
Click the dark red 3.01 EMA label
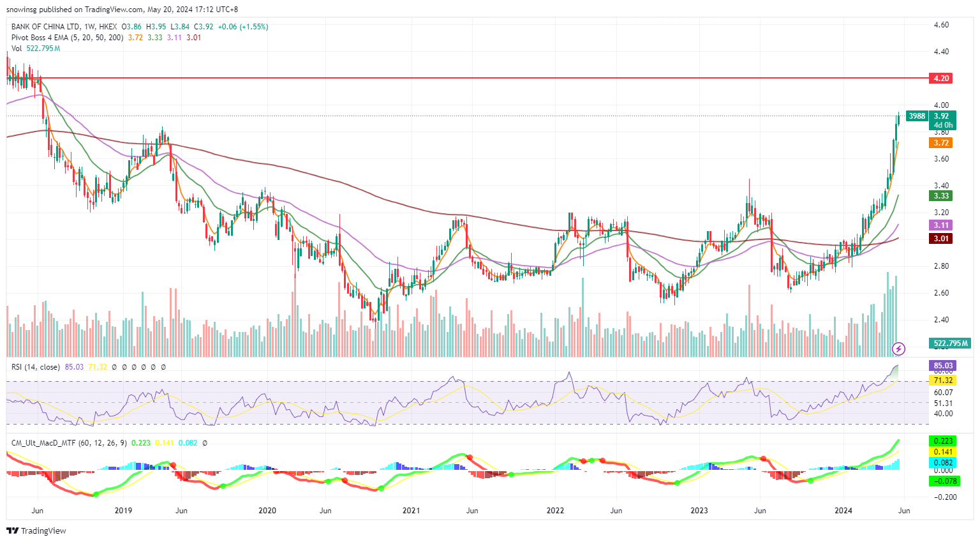click(x=941, y=239)
